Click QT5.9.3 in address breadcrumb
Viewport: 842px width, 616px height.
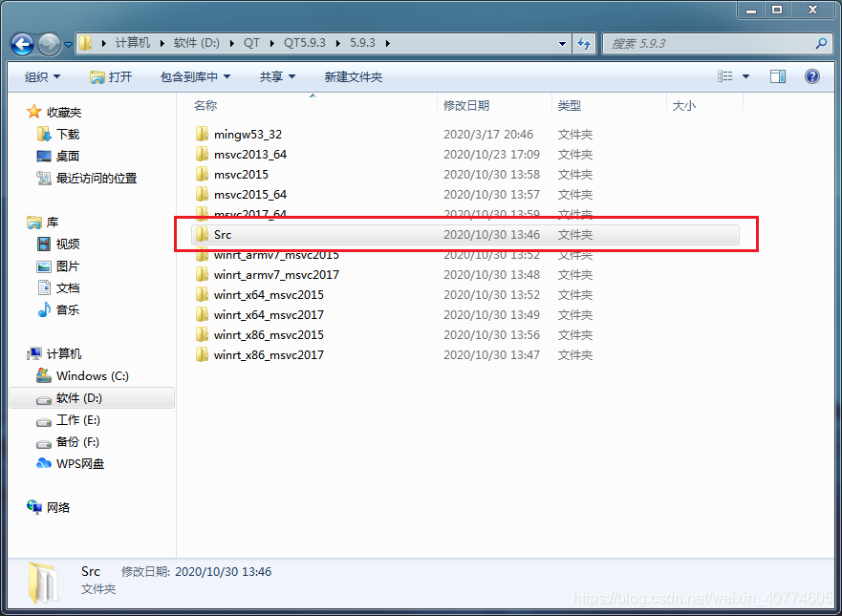pos(305,43)
